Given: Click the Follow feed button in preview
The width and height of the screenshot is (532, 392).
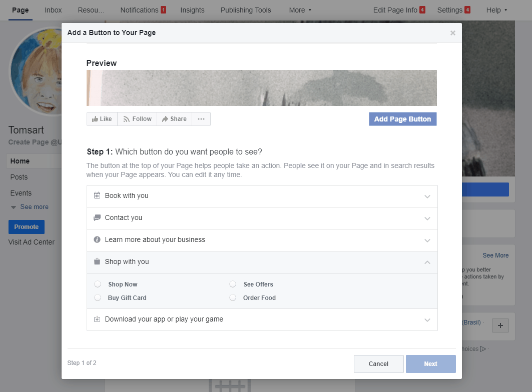Looking at the screenshot, I should (x=137, y=119).
